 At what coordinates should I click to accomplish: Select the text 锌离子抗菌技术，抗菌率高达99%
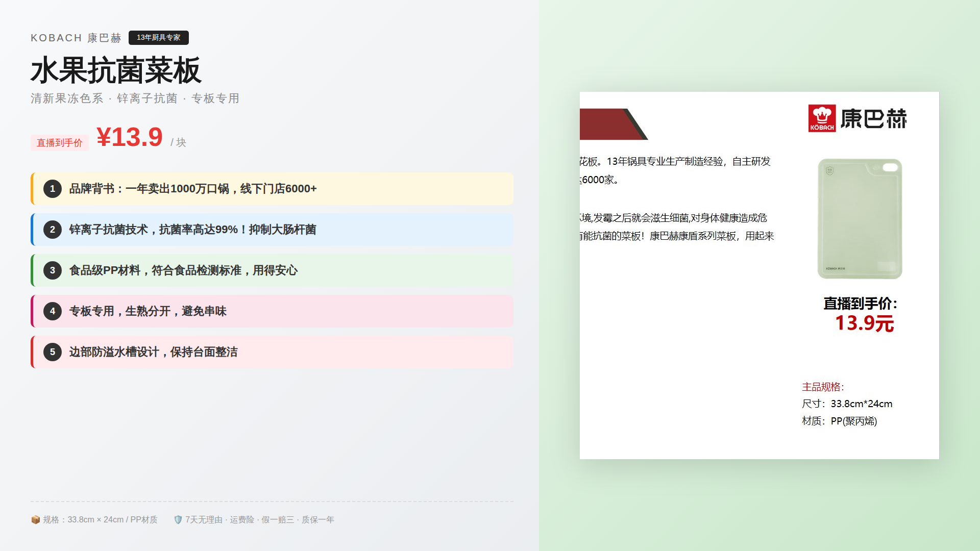tap(154, 230)
